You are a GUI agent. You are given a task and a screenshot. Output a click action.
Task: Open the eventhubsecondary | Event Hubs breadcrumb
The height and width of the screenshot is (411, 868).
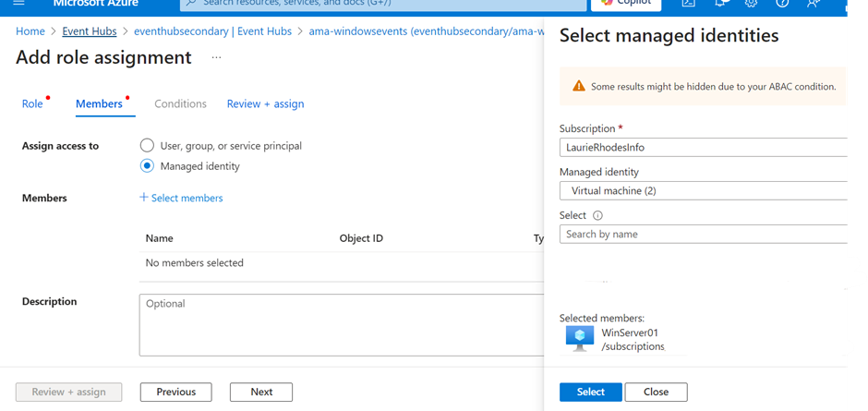click(x=212, y=31)
